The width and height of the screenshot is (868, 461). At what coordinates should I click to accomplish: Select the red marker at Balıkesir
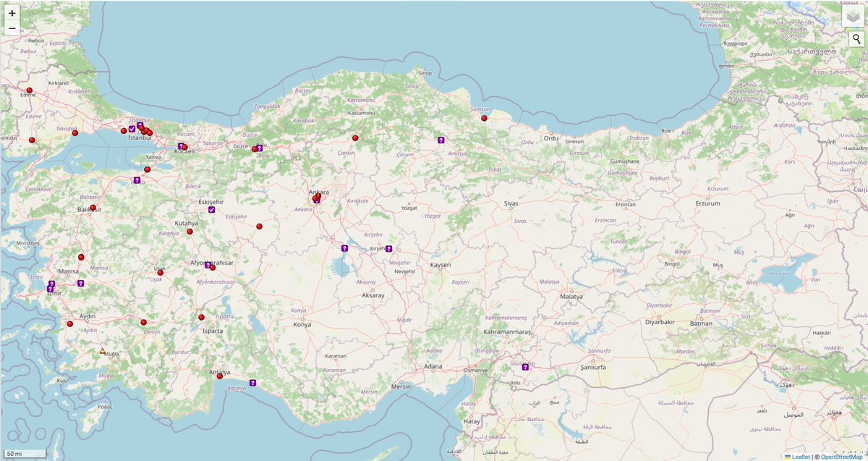(x=93, y=208)
